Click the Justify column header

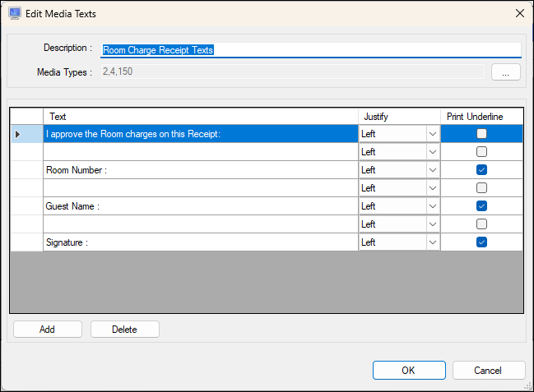pos(399,117)
